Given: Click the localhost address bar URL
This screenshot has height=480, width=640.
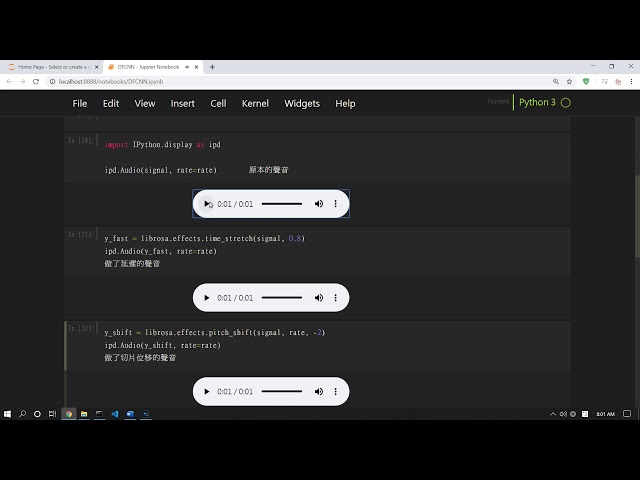Looking at the screenshot, I should [x=111, y=82].
